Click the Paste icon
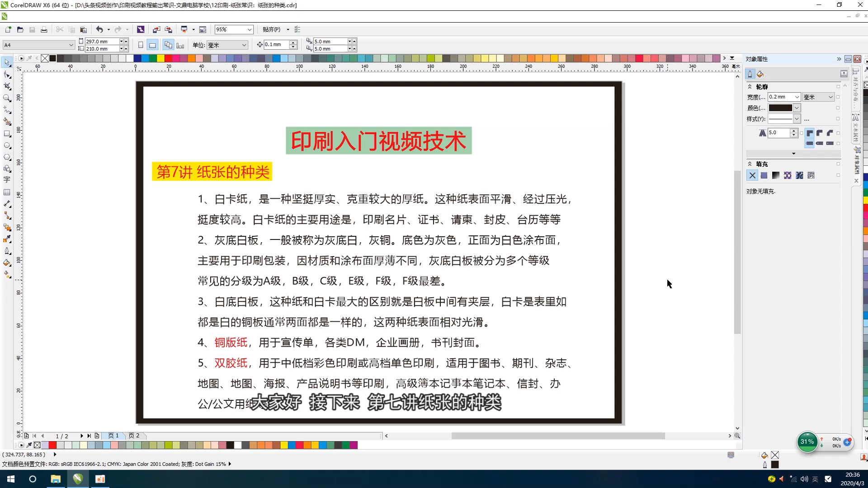This screenshot has width=868, height=488. click(x=83, y=29)
